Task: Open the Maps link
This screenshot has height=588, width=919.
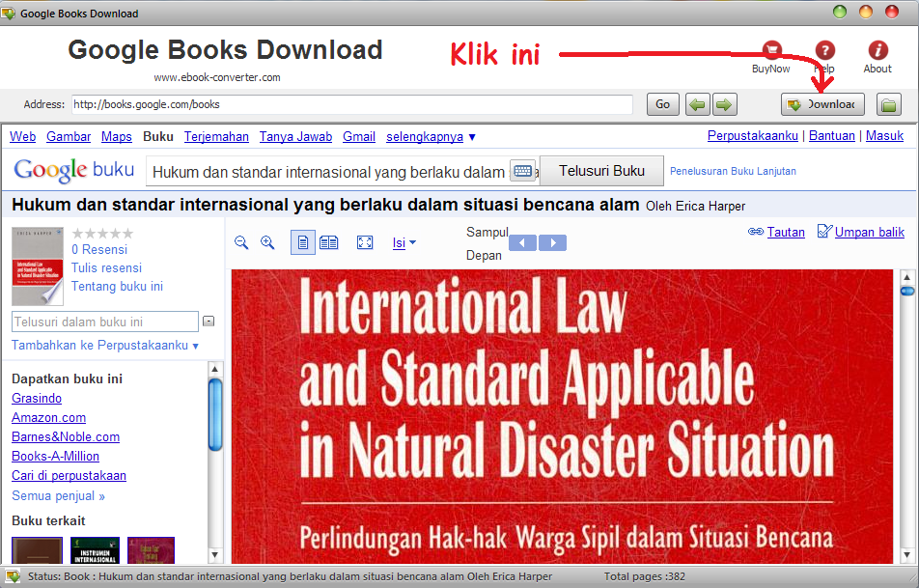Action: [x=117, y=136]
